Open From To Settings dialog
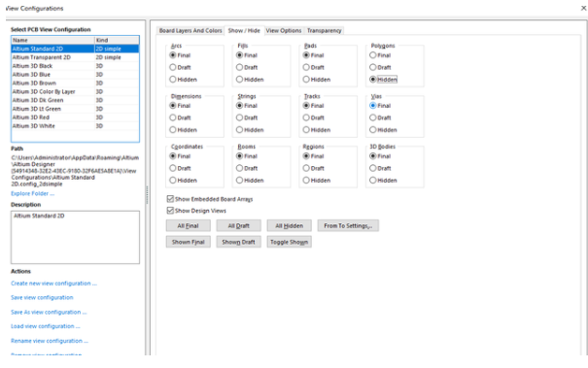 point(348,226)
